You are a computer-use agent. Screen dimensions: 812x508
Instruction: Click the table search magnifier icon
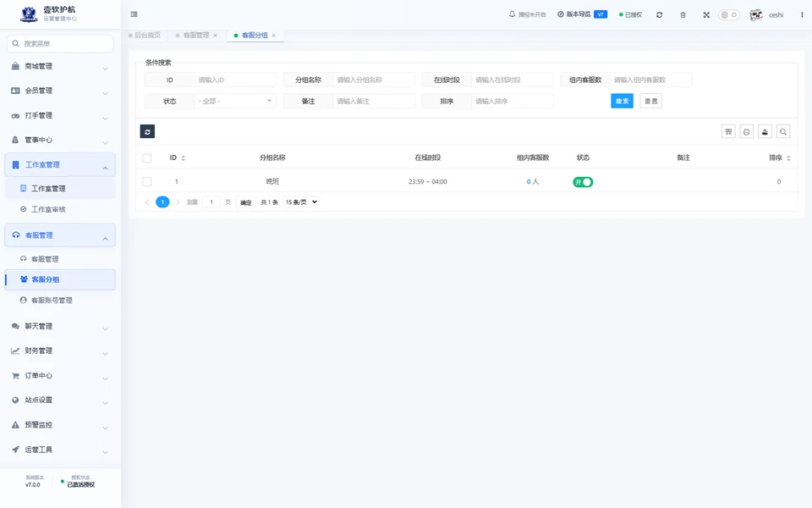point(783,132)
